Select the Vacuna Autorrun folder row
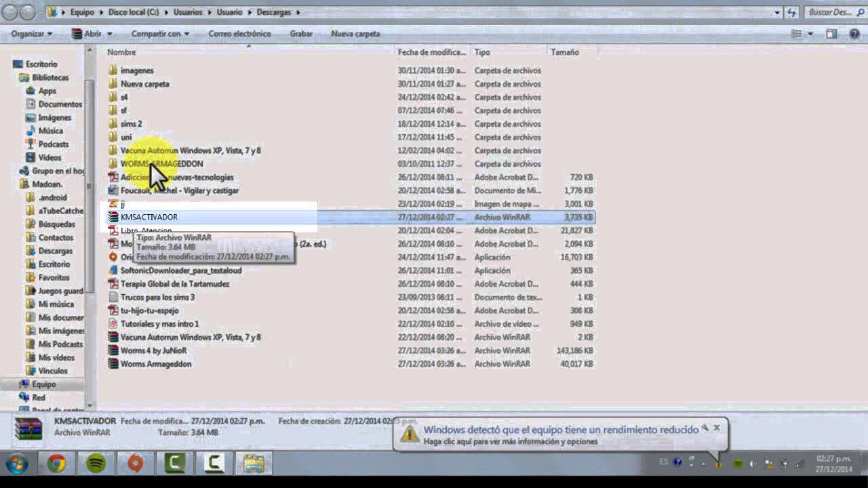Image resolution: width=868 pixels, height=488 pixels. click(351, 150)
